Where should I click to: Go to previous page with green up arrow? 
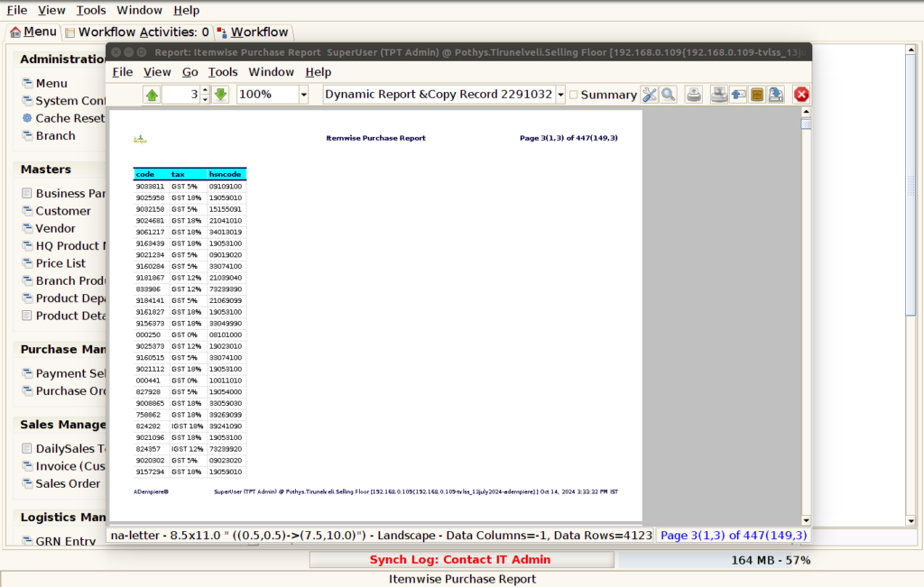[x=152, y=95]
